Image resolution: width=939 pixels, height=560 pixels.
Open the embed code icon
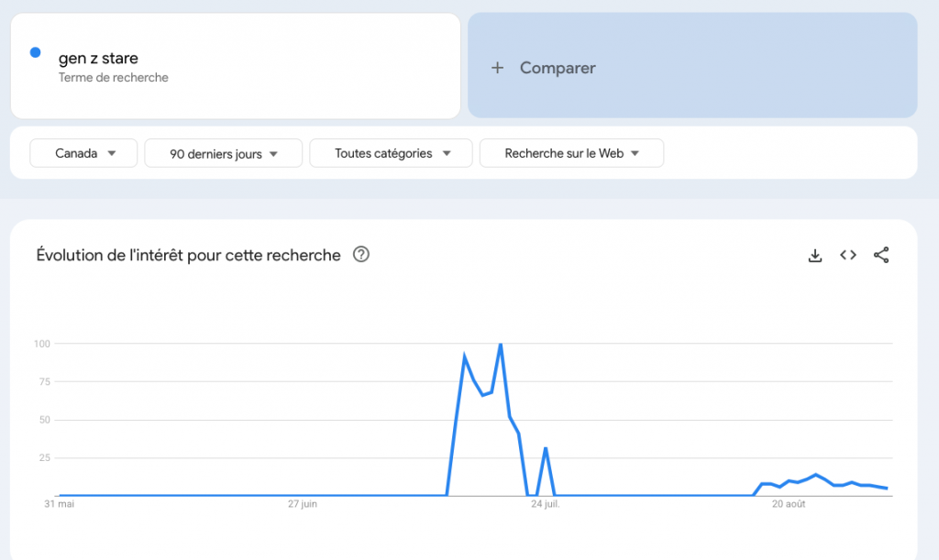coord(848,256)
